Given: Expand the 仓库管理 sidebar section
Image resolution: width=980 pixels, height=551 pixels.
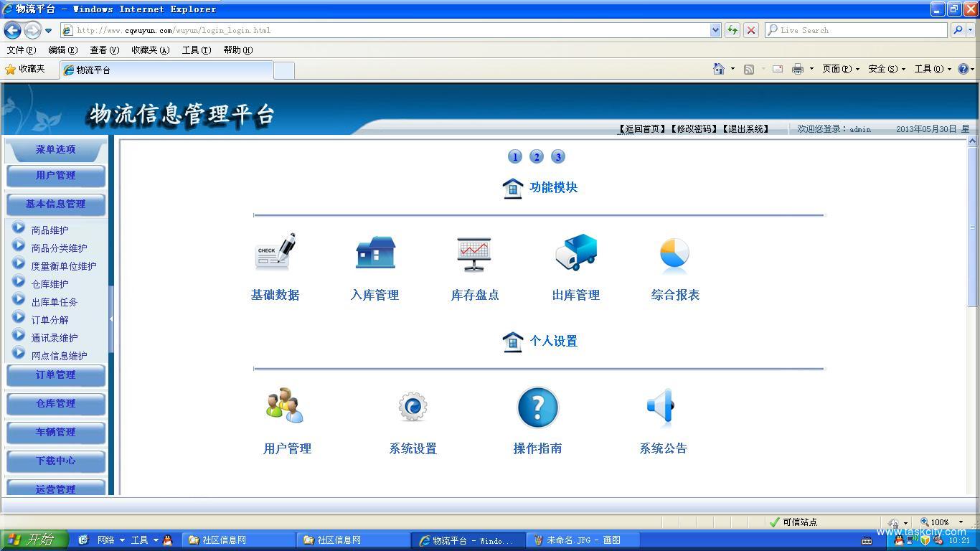Looking at the screenshot, I should tap(56, 404).
